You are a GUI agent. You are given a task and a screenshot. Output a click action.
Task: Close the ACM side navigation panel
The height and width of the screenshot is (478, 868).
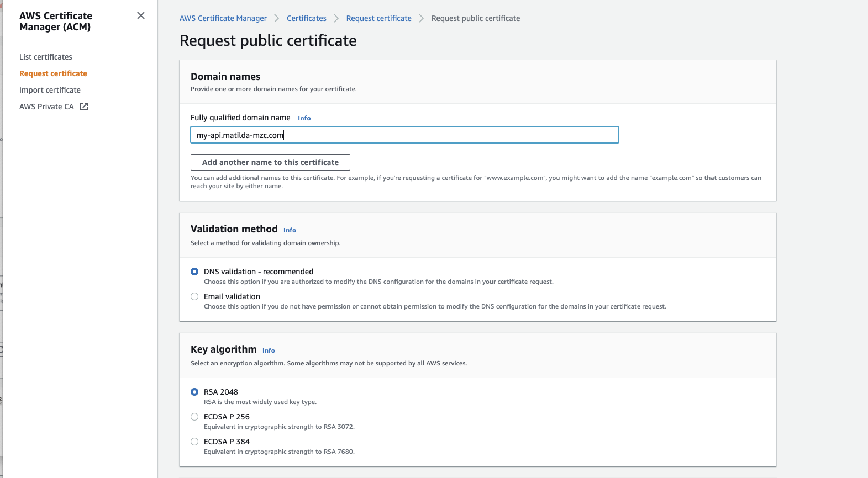[x=141, y=15]
